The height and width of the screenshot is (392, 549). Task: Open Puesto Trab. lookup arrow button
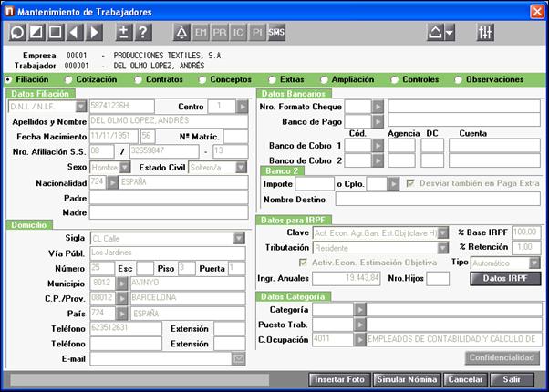point(359,325)
